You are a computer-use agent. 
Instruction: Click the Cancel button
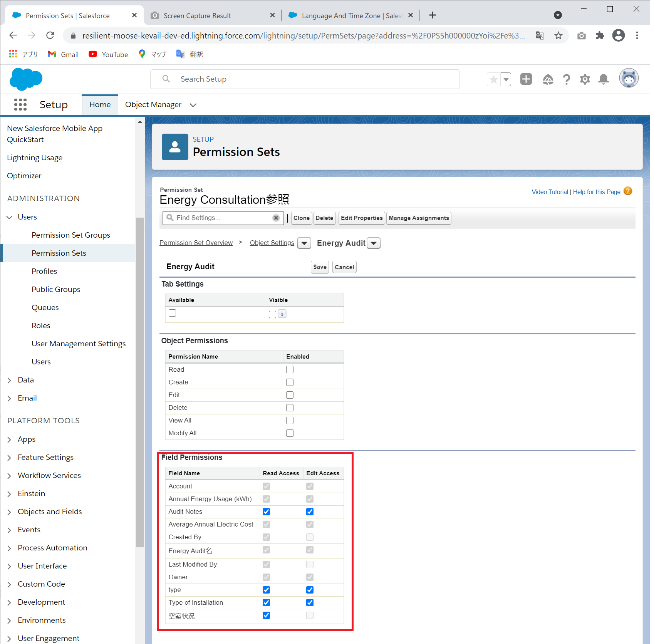click(344, 267)
